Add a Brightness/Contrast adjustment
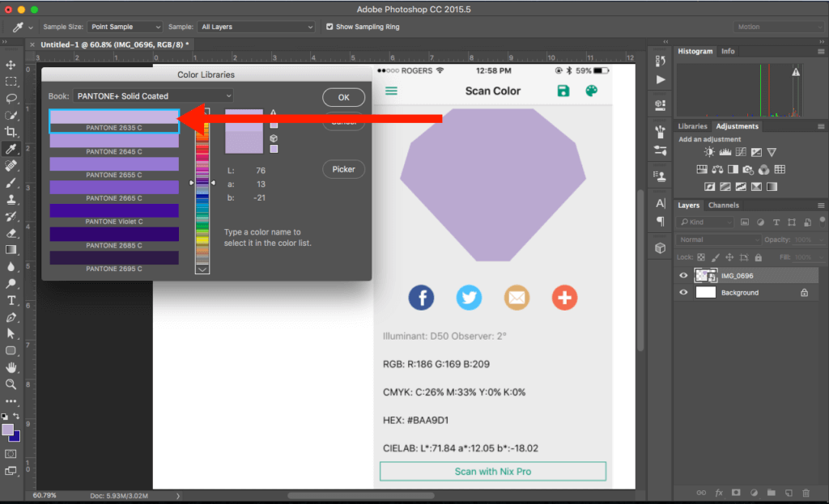This screenshot has width=829, height=504. (x=709, y=152)
